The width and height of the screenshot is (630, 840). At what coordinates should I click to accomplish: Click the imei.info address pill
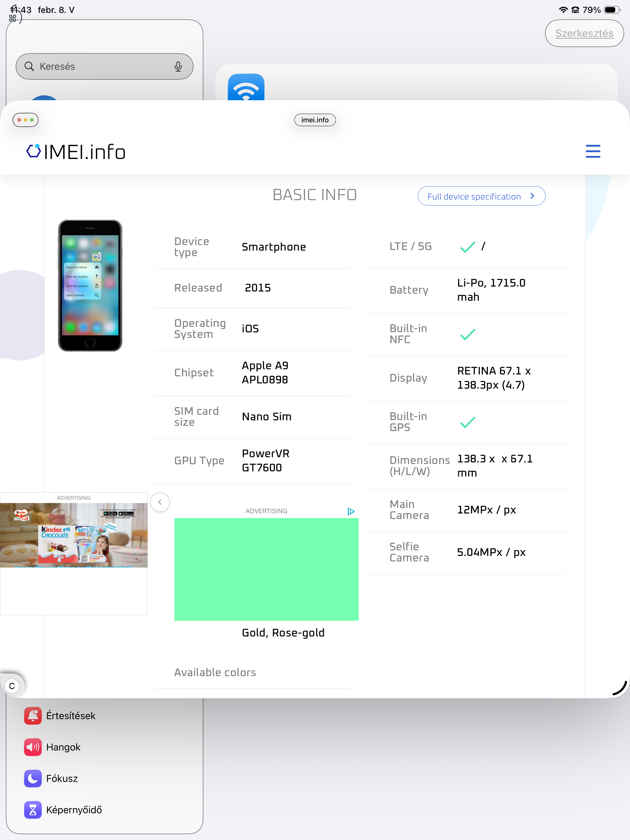pos(315,120)
